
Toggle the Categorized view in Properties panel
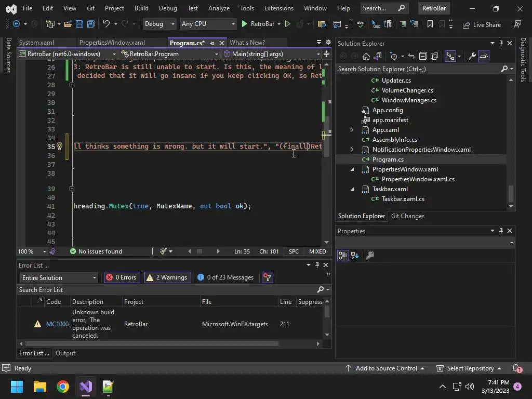343,256
